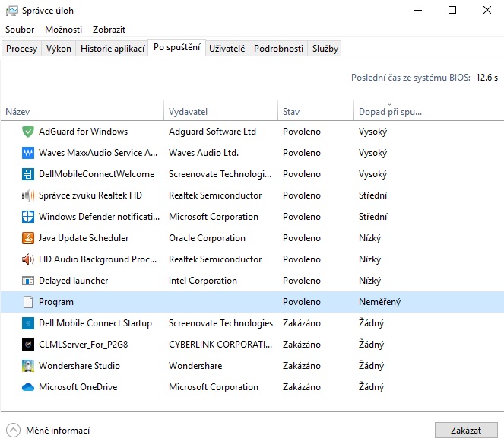Click Neměřený impact in Program row

[x=379, y=302]
